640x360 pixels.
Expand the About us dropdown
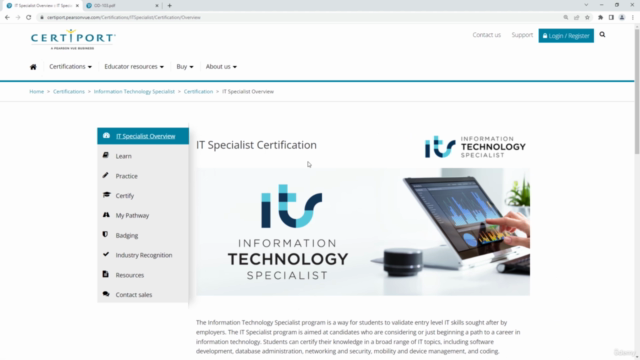pos(221,67)
